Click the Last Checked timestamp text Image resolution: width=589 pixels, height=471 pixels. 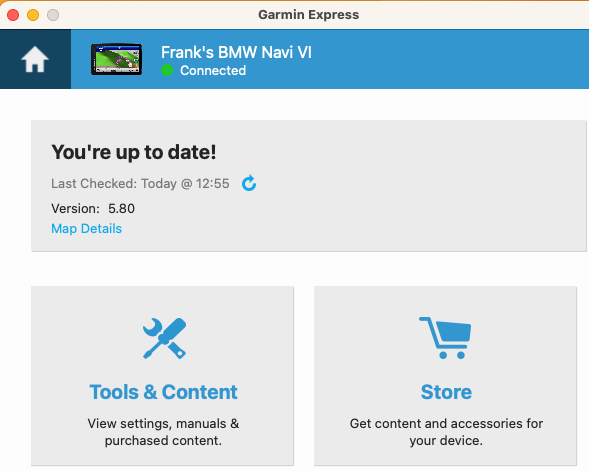[x=140, y=184]
